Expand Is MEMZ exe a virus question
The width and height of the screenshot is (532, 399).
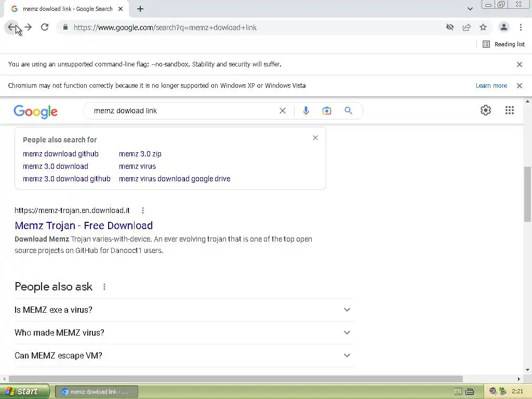[x=184, y=310]
